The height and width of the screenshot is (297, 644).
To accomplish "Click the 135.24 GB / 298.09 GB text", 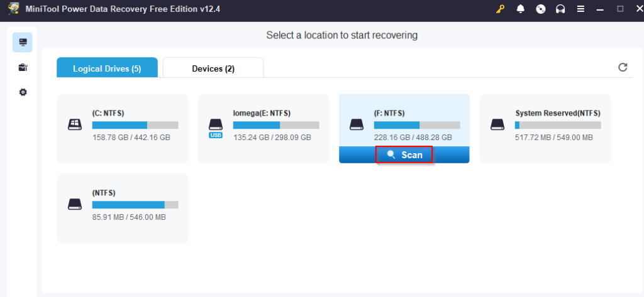I will click(x=272, y=138).
